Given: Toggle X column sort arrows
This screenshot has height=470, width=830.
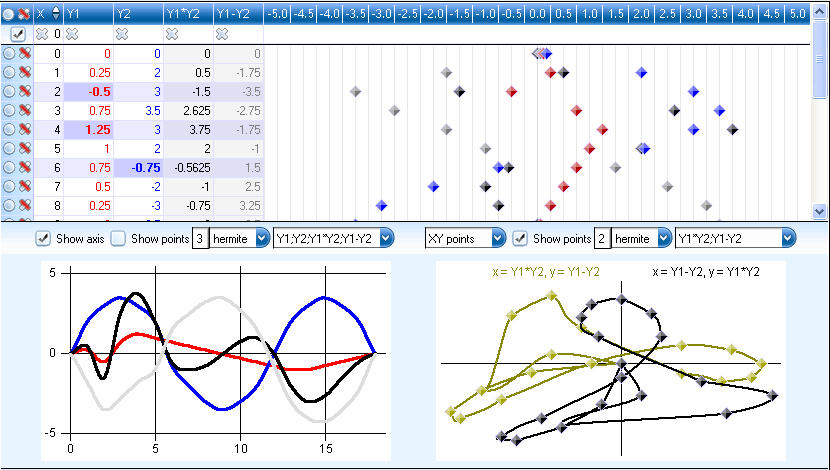Looking at the screenshot, I should (56, 14).
